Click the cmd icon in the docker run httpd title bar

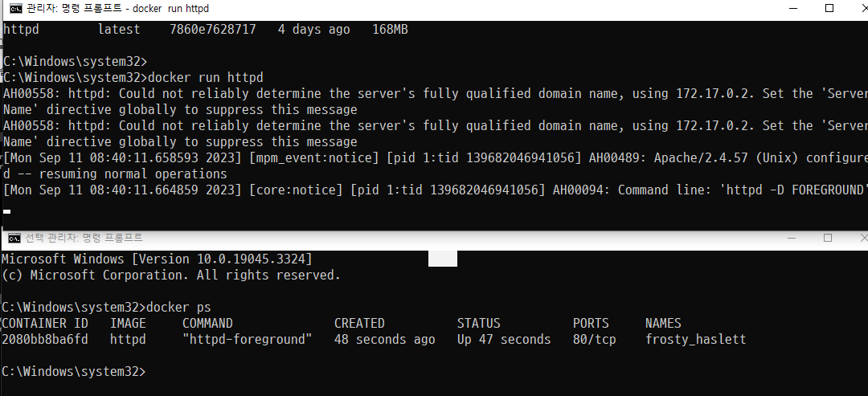(16, 8)
